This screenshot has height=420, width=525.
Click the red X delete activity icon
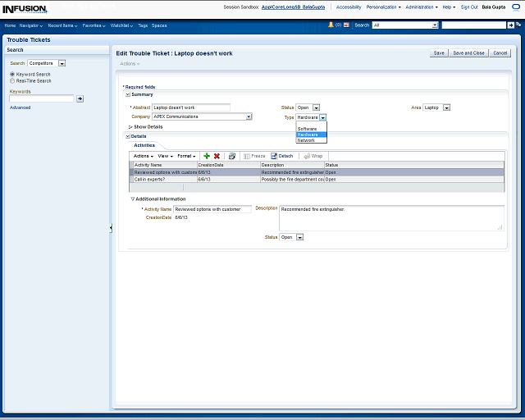coord(217,156)
